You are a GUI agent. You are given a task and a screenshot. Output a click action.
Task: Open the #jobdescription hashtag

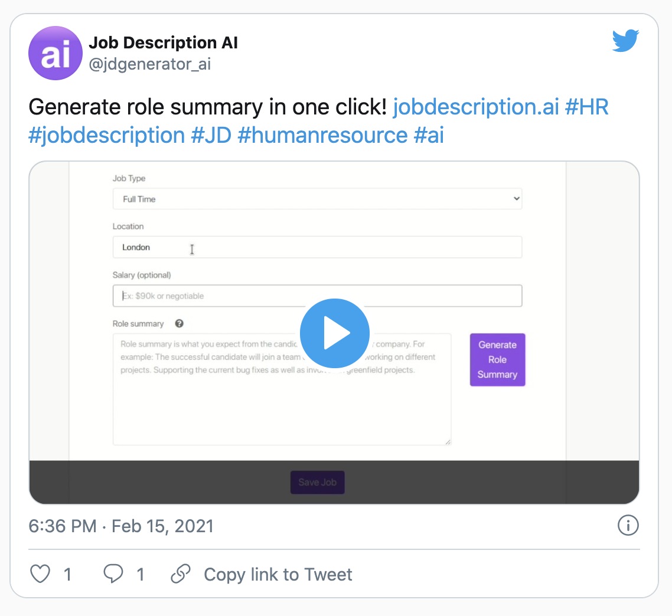click(x=106, y=135)
